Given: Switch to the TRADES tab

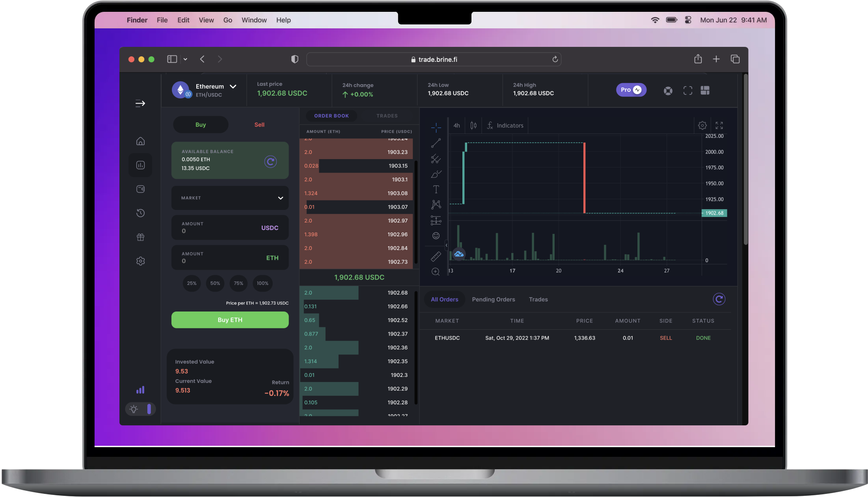Looking at the screenshot, I should click(x=387, y=116).
